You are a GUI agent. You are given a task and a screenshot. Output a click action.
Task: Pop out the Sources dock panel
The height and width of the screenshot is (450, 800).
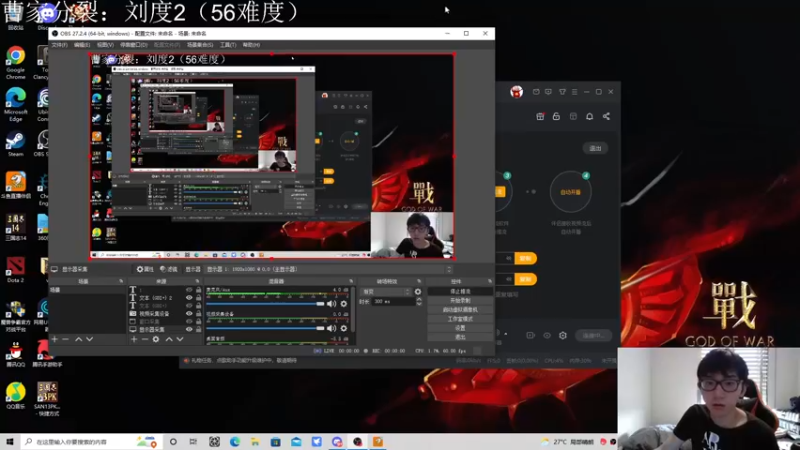pyautogui.click(x=197, y=281)
